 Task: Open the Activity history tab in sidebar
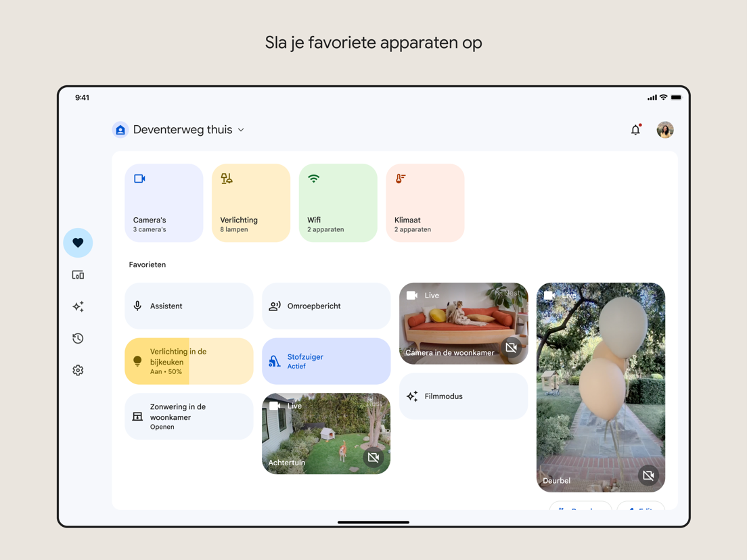[x=78, y=339]
